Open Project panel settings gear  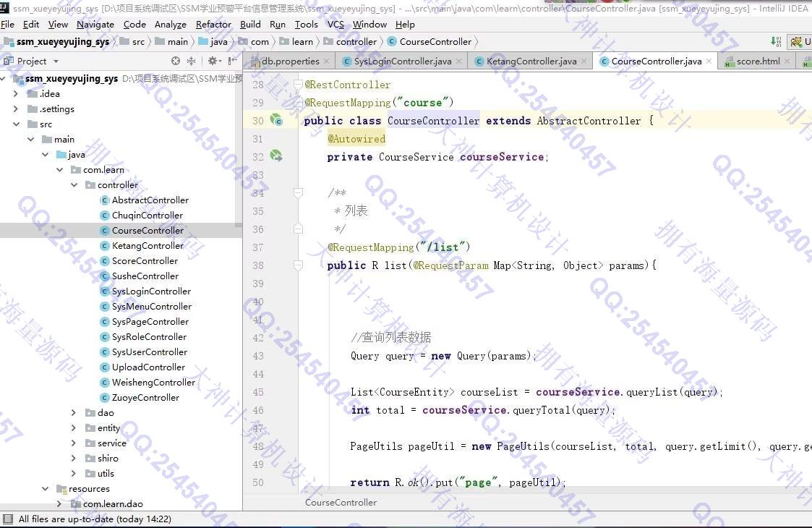point(214,61)
